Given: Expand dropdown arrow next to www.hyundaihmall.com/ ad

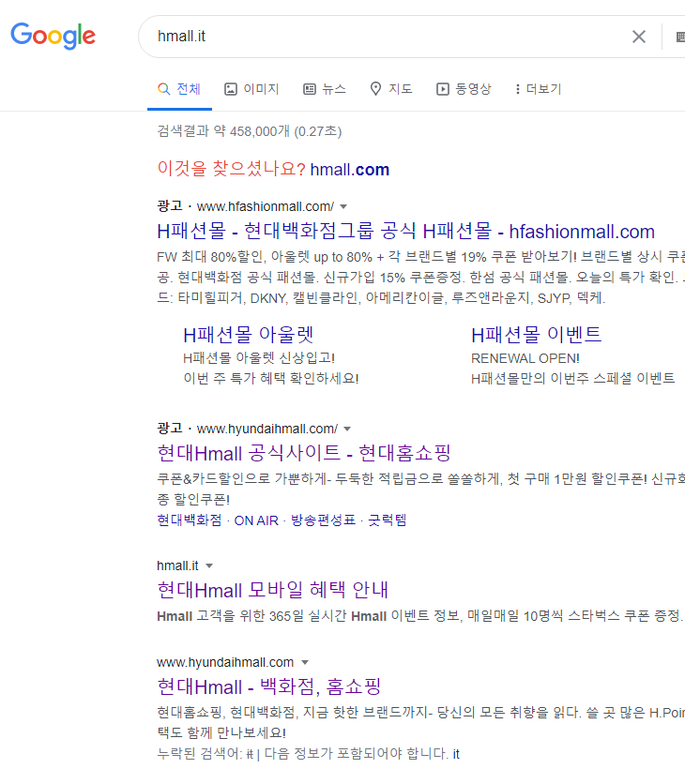Looking at the screenshot, I should click(347, 429).
